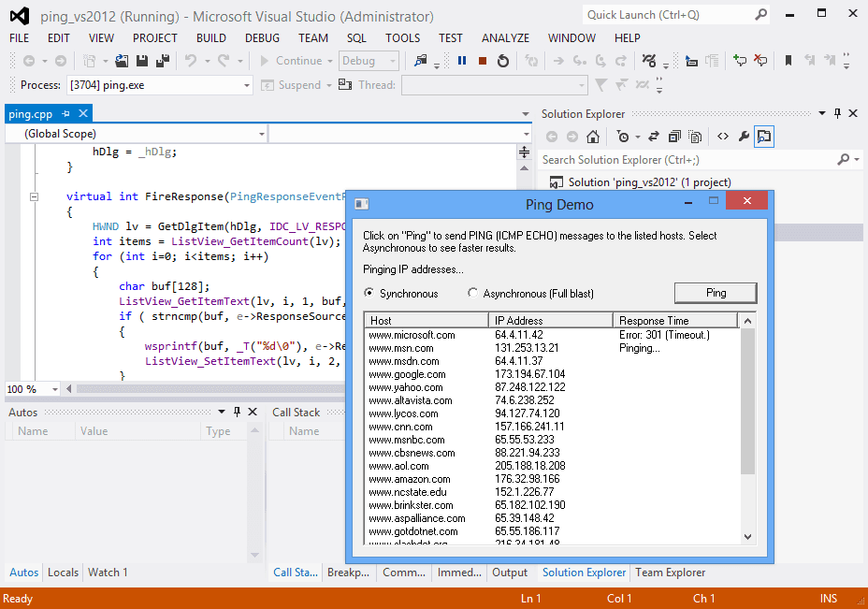This screenshot has height=609, width=868.
Task: Click Display an object member list icon
Action: click(x=691, y=61)
